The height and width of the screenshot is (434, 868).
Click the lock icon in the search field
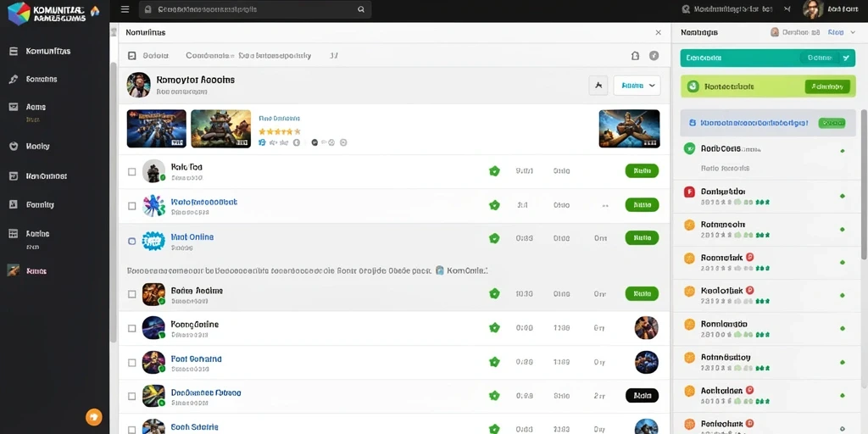pos(147,9)
